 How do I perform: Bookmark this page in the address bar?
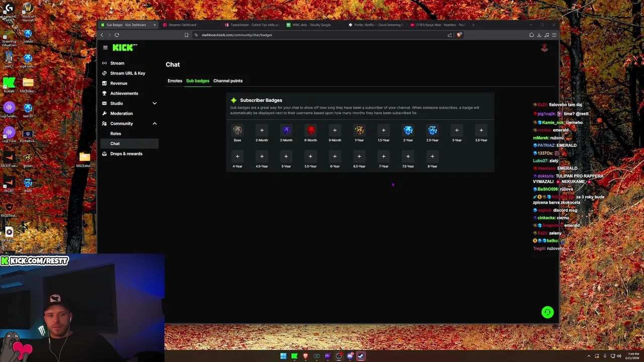[186, 35]
